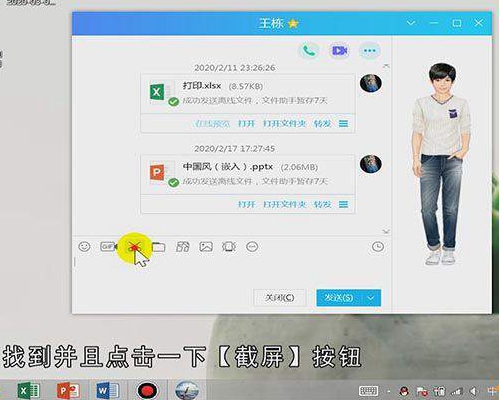Start a voice call with the contact
Screen dimensions: 499x400
(309, 51)
